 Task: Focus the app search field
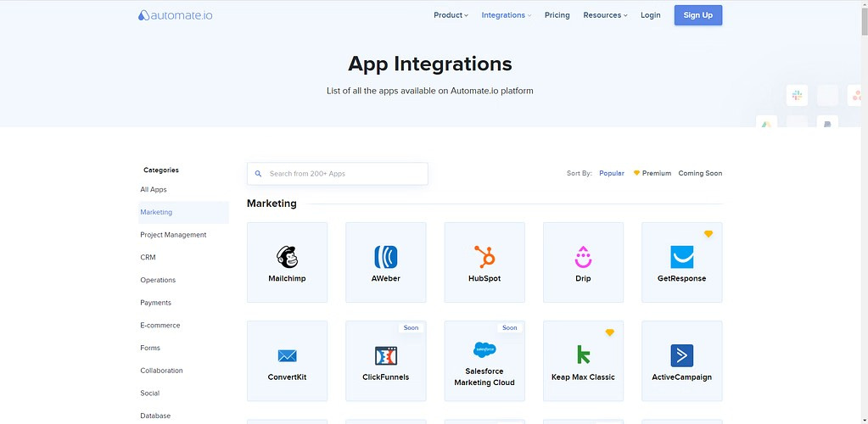[344, 174]
